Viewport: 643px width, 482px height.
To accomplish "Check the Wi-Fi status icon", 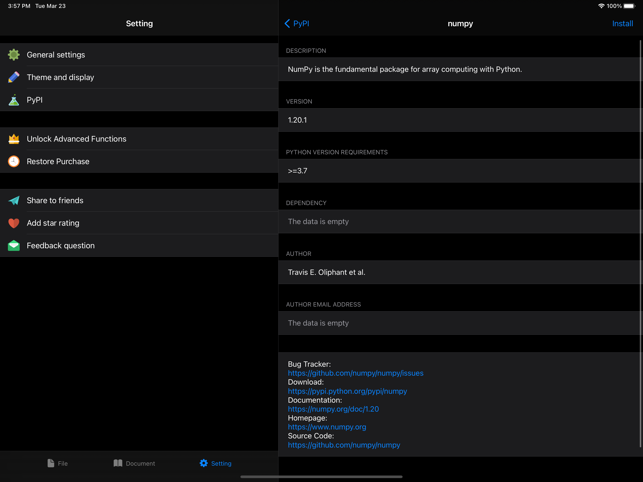I will (601, 6).
